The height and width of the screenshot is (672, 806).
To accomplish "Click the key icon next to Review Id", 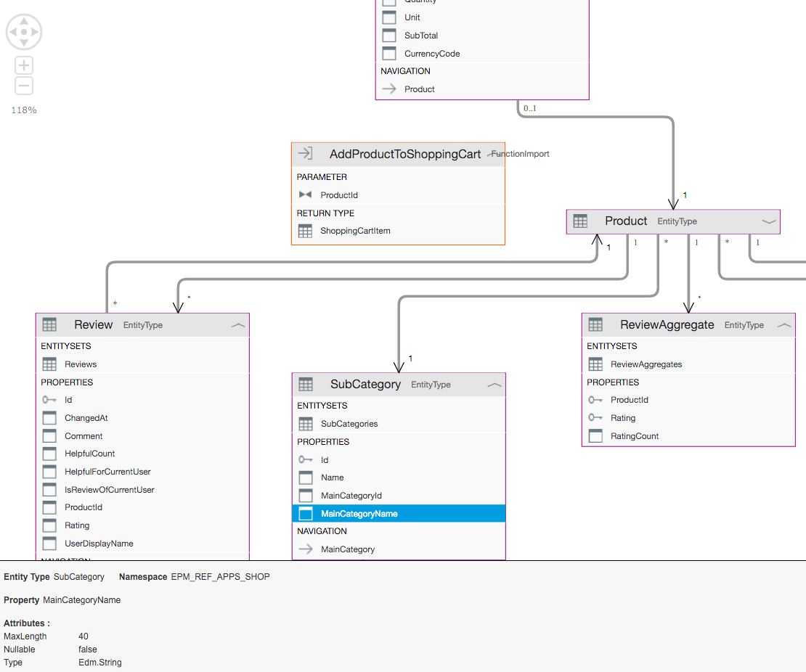I will pyautogui.click(x=49, y=400).
